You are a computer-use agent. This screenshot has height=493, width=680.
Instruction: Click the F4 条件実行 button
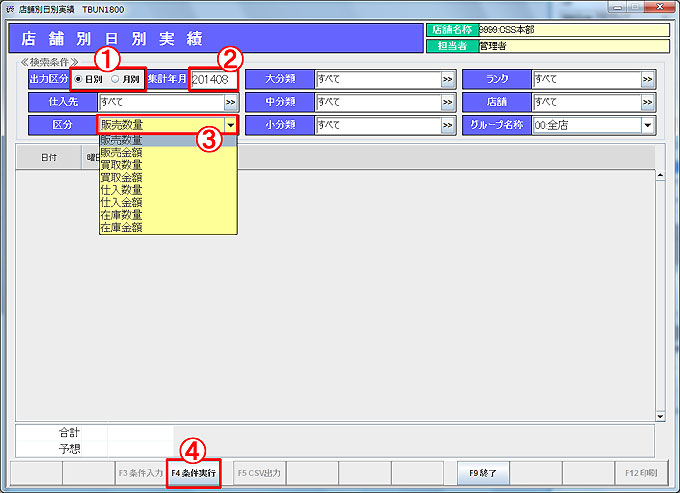(193, 473)
